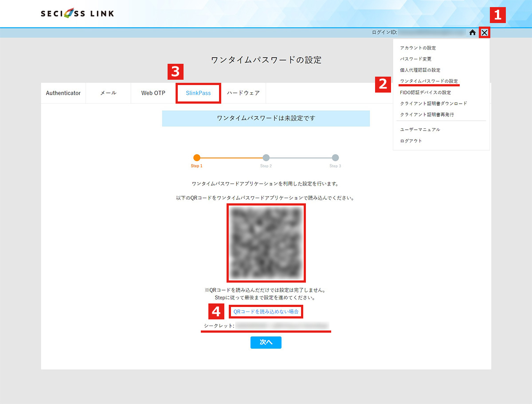The image size is (532, 404).
Task: Close the user menu with X icon
Action: coord(485,32)
